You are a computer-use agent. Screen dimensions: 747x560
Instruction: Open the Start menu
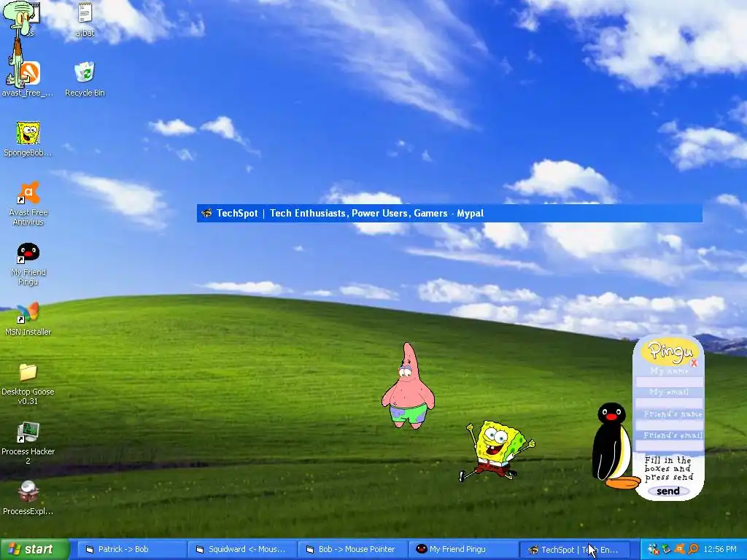[x=34, y=549]
